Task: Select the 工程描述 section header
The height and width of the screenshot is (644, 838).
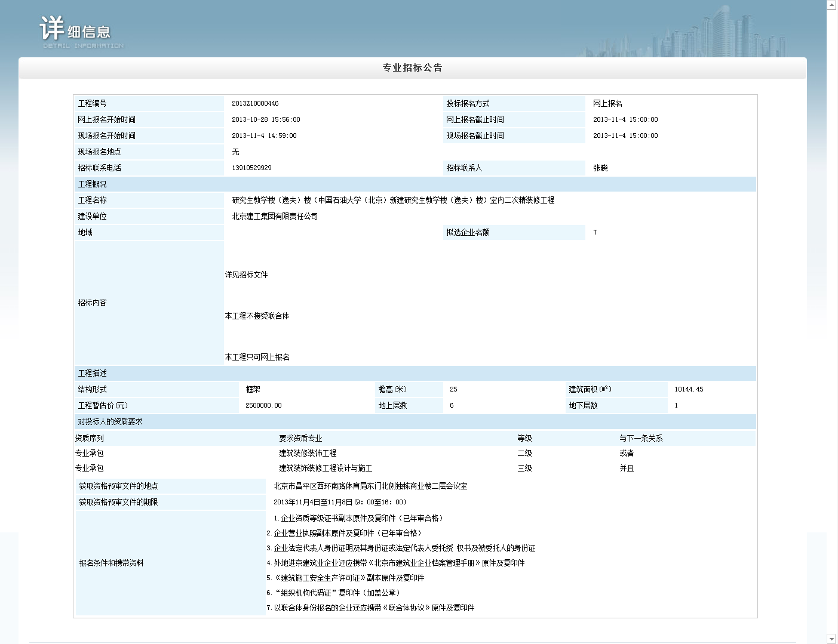Action: point(93,374)
